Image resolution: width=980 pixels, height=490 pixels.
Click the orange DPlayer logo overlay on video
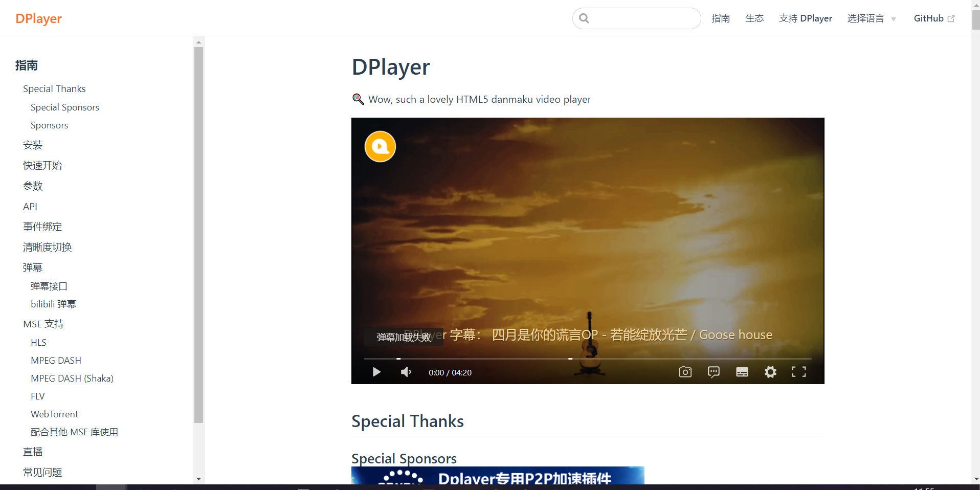tap(380, 146)
